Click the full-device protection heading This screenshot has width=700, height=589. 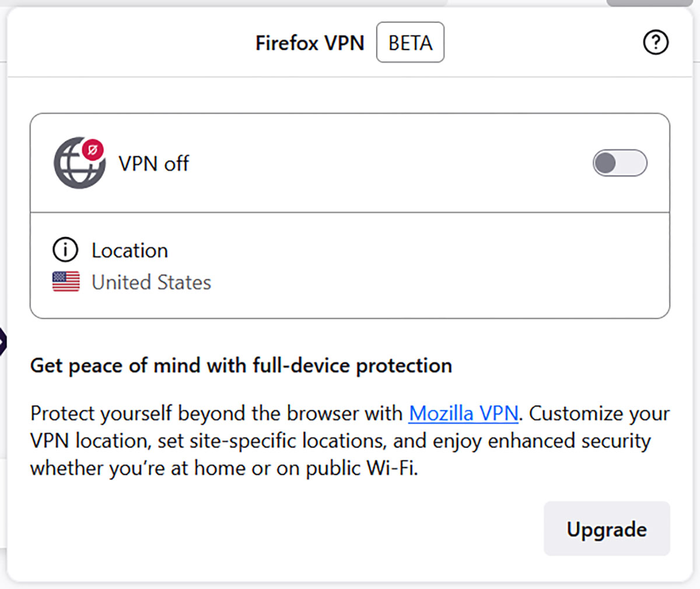pyautogui.click(x=241, y=366)
